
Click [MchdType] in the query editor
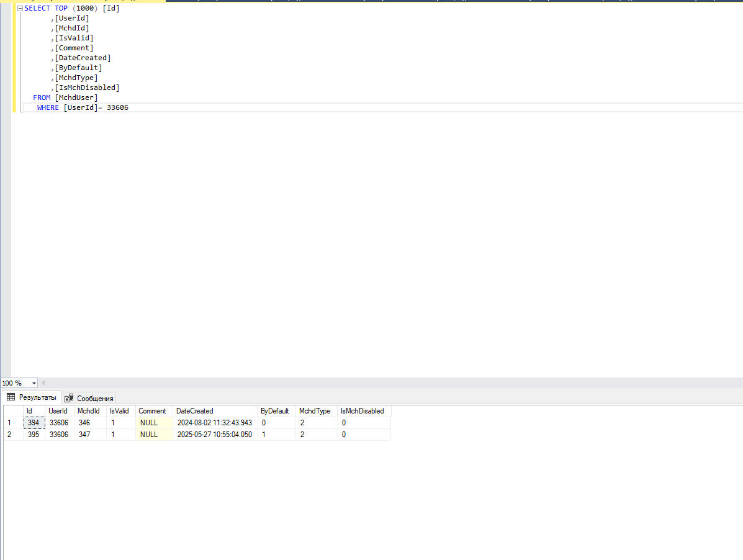(x=76, y=78)
